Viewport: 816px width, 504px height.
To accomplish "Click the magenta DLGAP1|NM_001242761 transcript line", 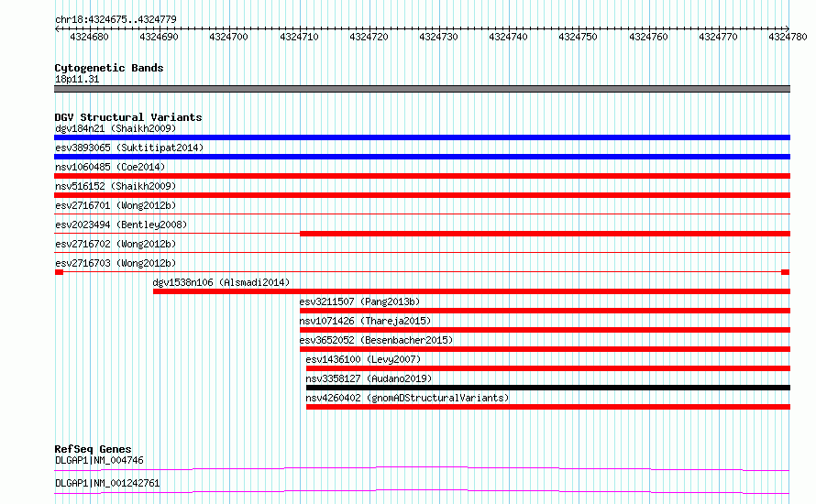I will click(422, 491).
